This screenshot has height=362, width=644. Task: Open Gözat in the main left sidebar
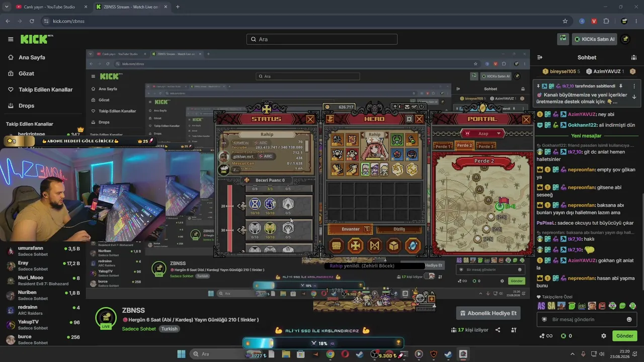(26, 73)
